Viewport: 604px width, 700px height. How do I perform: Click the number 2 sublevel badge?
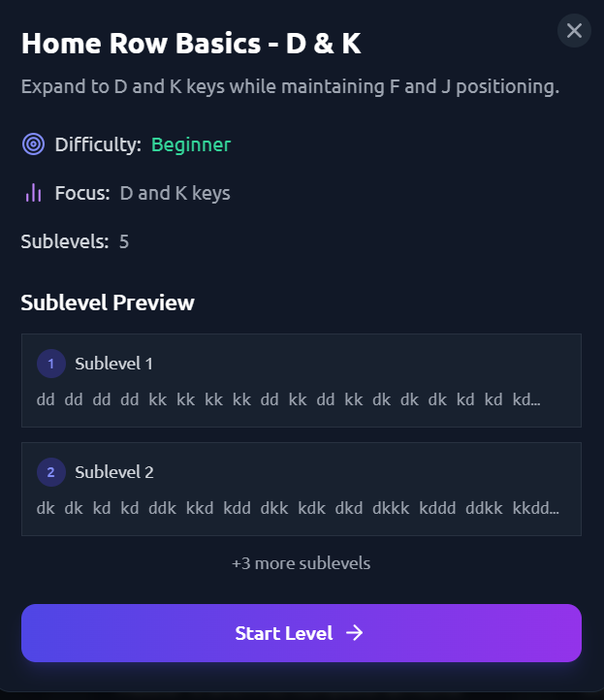50,472
